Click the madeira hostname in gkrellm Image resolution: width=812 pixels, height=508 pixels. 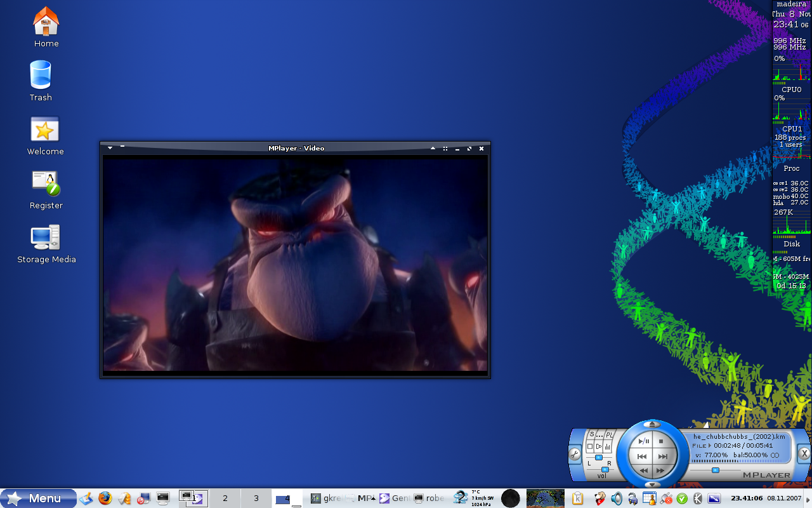point(791,4)
